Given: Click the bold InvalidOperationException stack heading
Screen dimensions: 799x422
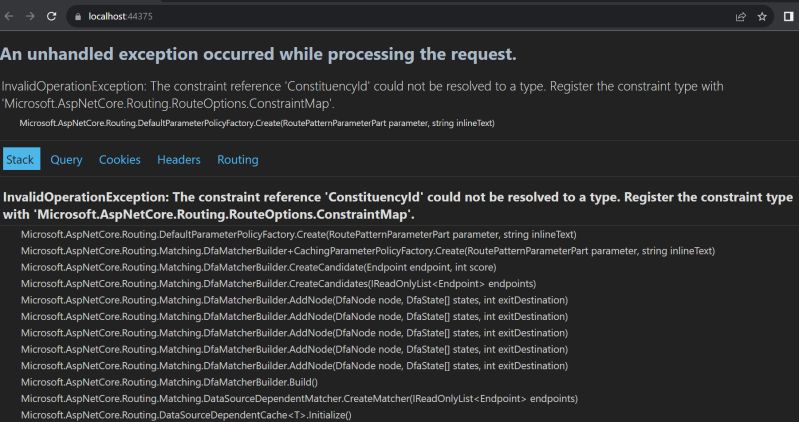Looking at the screenshot, I should coord(397,206).
